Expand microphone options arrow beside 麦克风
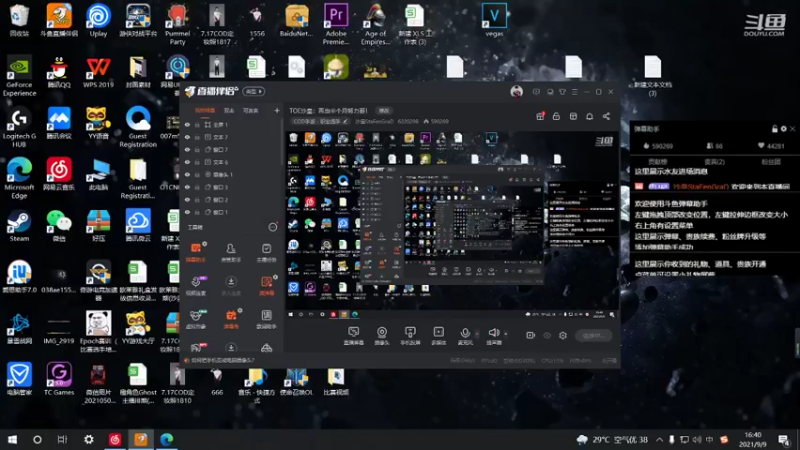This screenshot has height=450, width=800. click(x=477, y=334)
